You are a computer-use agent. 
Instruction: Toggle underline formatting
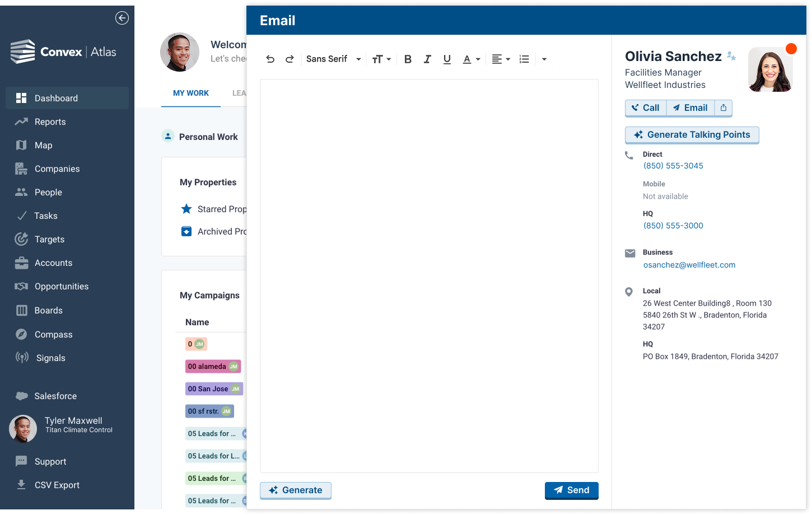click(x=447, y=59)
